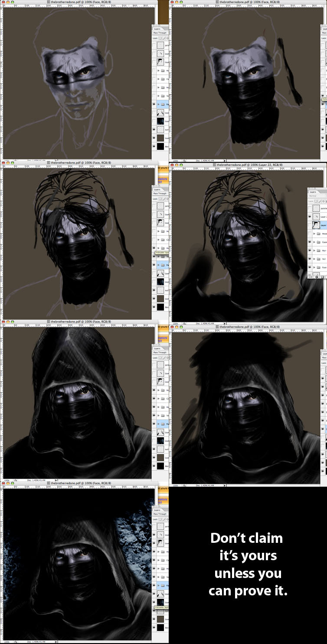
Task: Open Pass Through dropdown in unmasked-face screenshot
Action: (160, 33)
